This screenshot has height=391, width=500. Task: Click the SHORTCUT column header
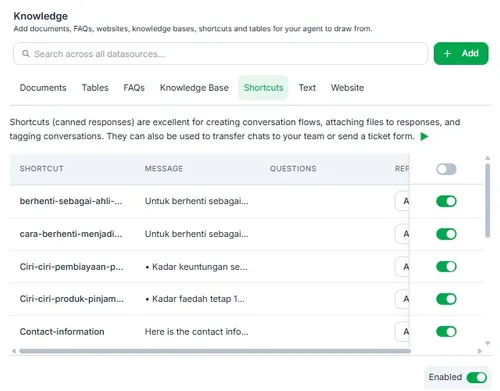[x=42, y=169]
